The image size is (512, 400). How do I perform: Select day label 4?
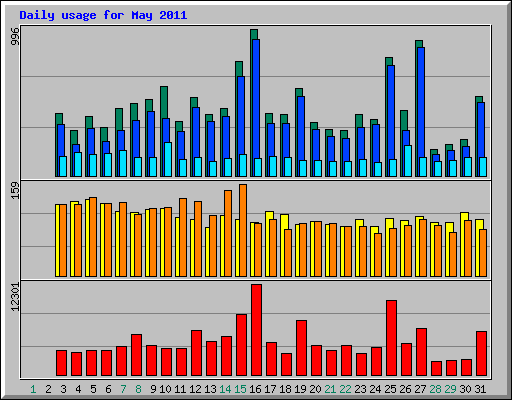point(78,389)
